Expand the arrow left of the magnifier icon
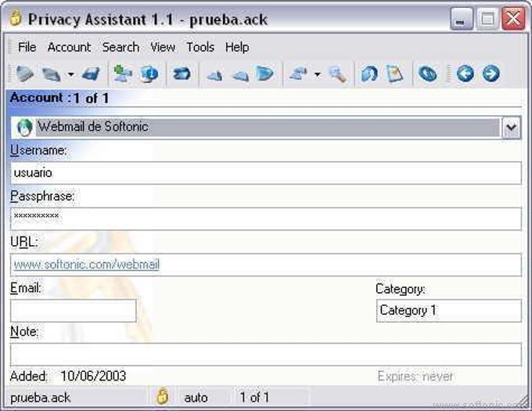The width and height of the screenshot is (532, 411). [317, 74]
